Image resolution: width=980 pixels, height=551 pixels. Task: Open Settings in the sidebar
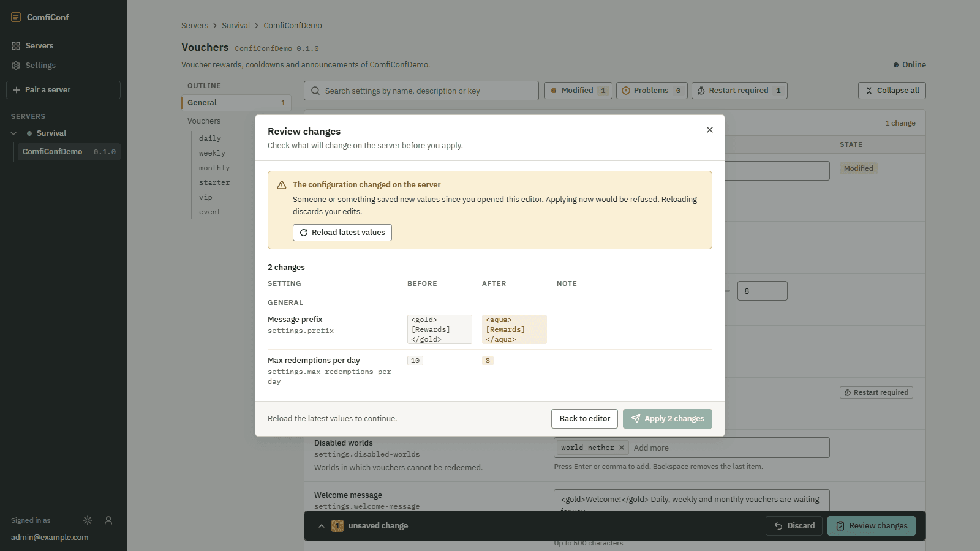coord(64,66)
